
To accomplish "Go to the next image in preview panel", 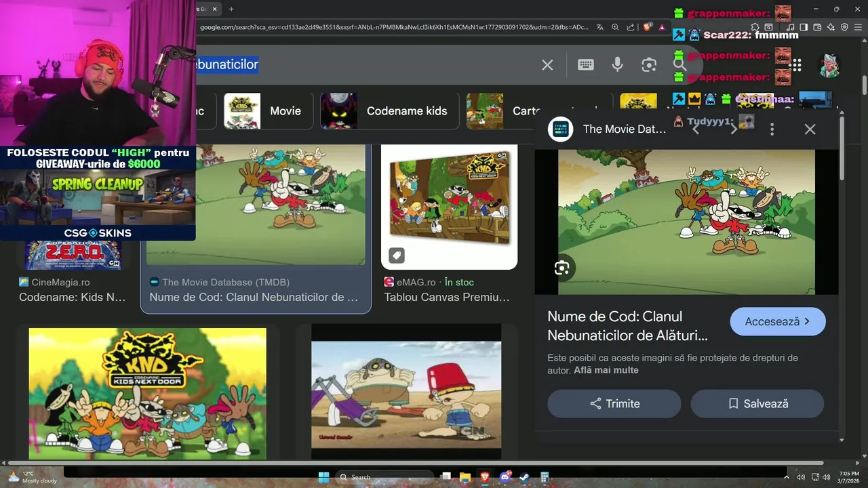I will coord(734,129).
